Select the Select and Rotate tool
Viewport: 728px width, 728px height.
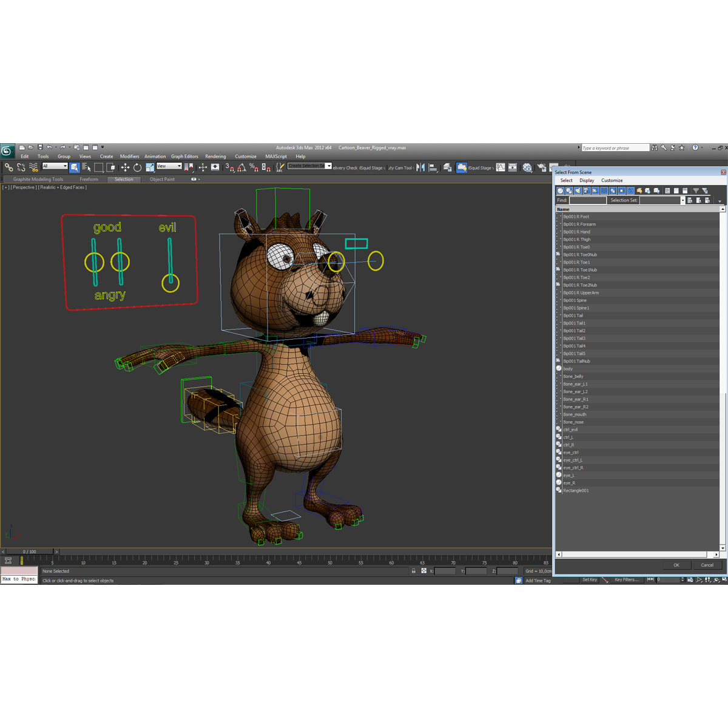tap(137, 166)
